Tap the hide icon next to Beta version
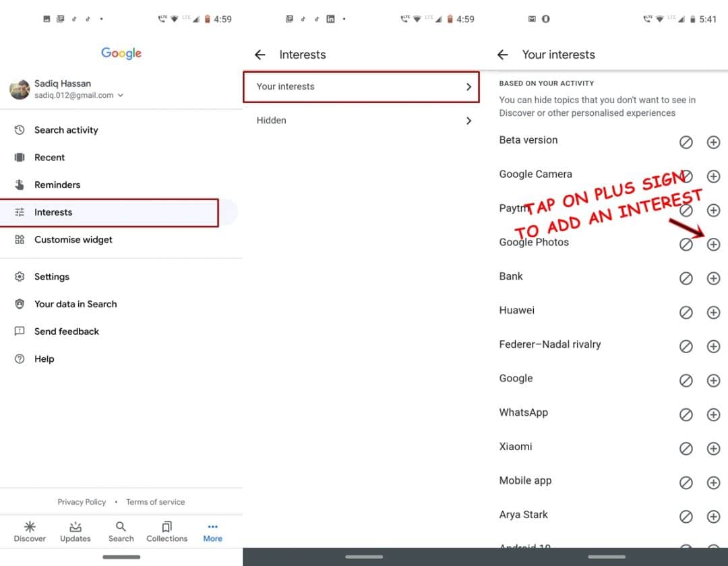Viewport: 728px width, 566px height. coord(686,142)
